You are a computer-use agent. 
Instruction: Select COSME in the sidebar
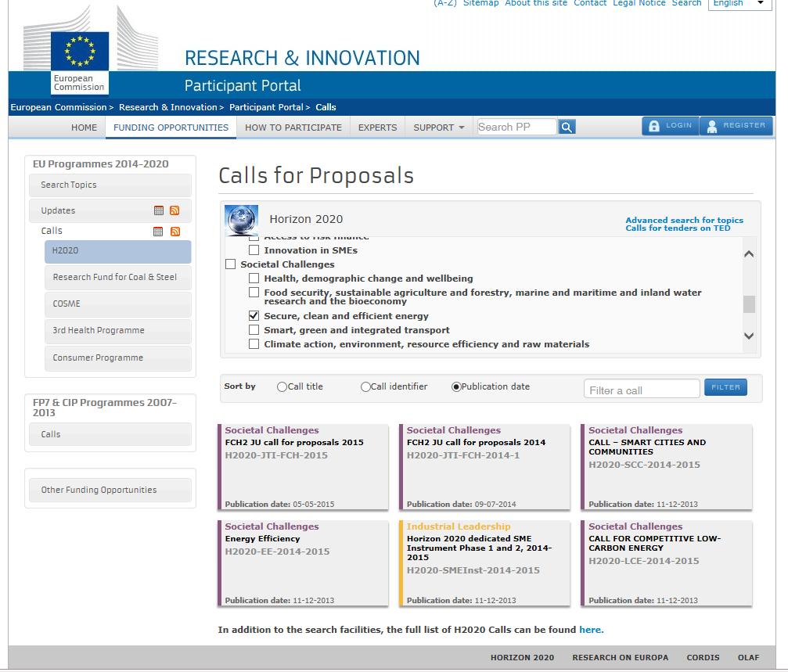118,304
